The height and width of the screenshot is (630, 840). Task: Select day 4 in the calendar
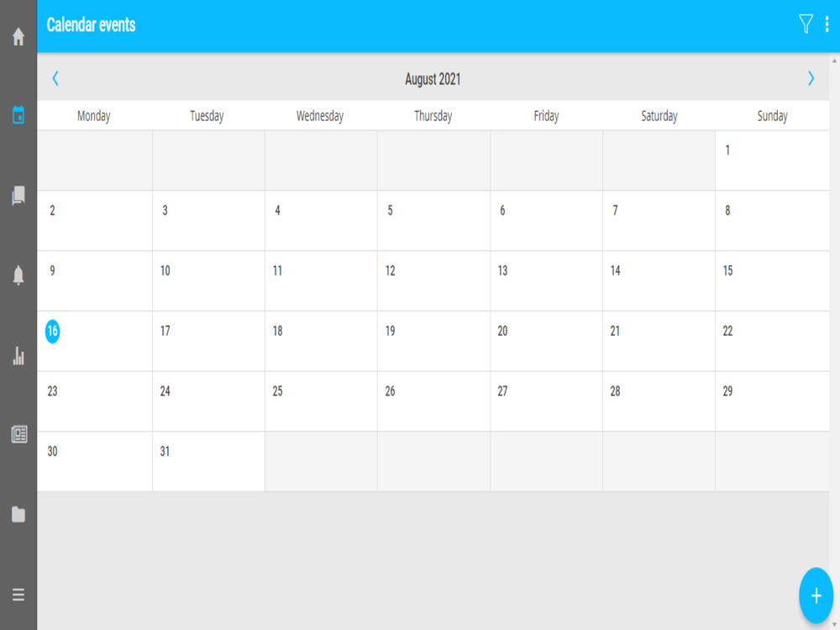(321, 221)
